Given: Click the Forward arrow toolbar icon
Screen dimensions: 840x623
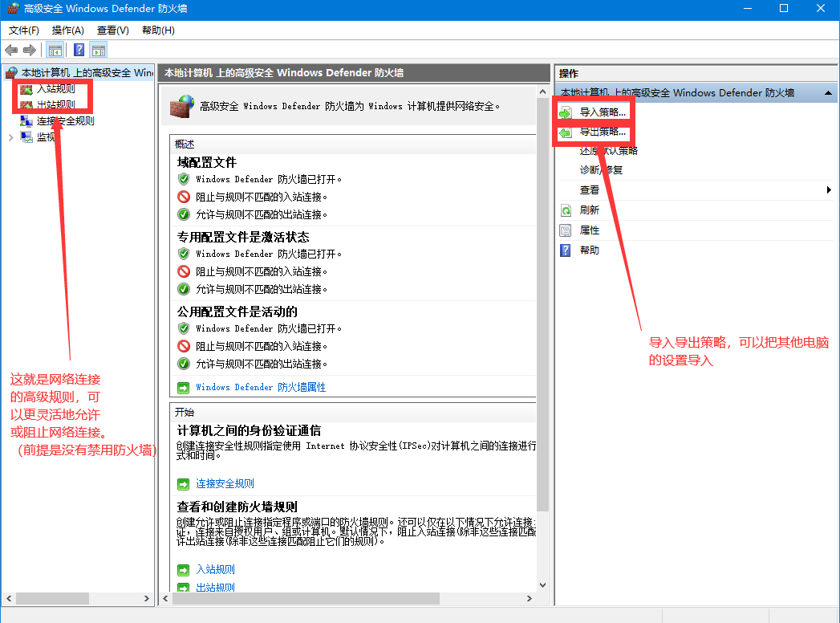Looking at the screenshot, I should 30,51.
